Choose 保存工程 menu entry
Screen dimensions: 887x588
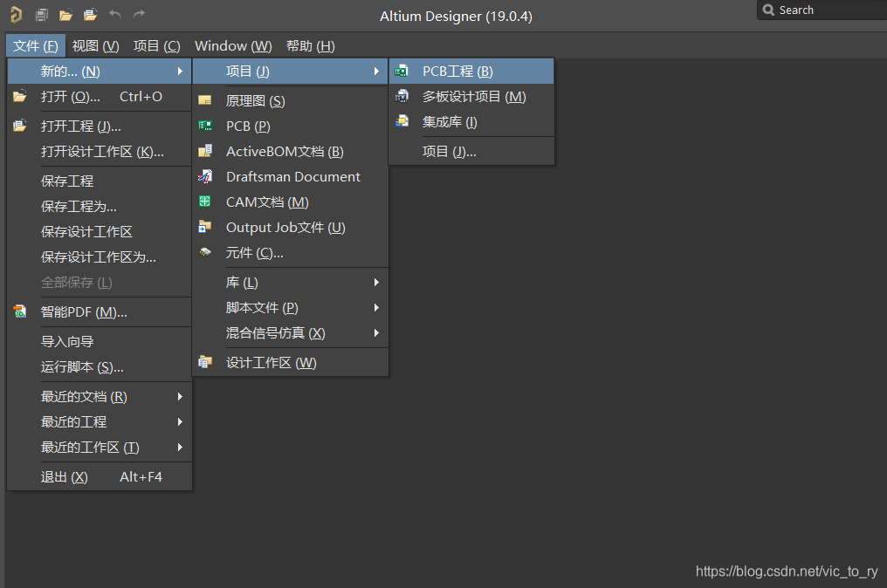(x=100, y=181)
